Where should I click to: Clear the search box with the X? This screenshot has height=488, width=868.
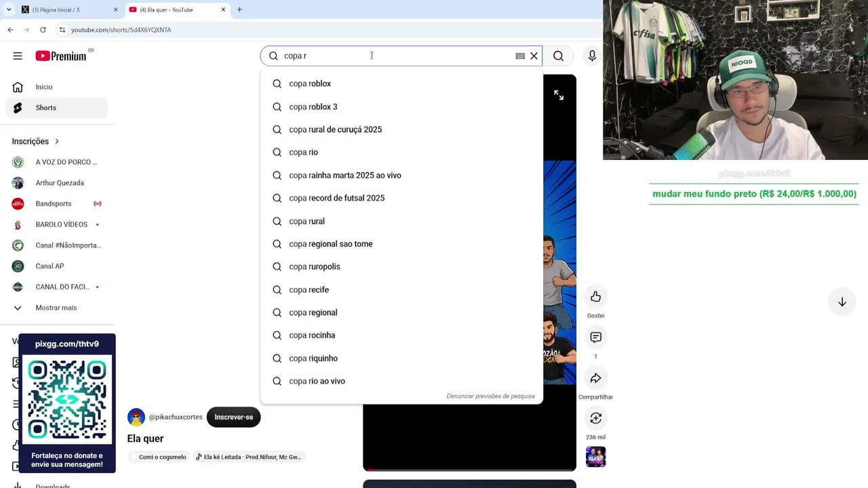pos(534,56)
